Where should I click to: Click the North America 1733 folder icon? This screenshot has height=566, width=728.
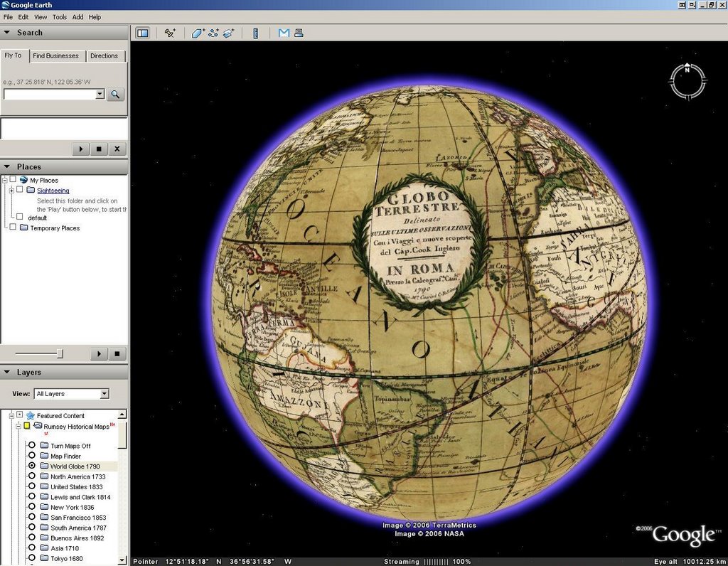[x=45, y=476]
